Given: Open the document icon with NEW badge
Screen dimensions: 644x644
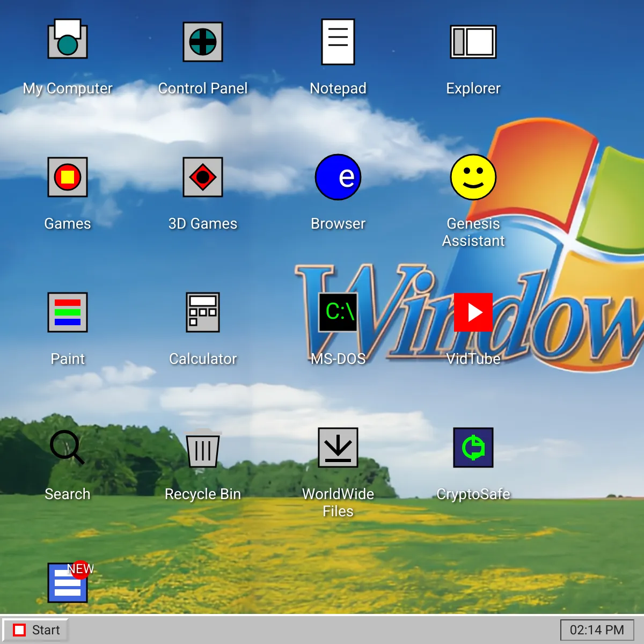Looking at the screenshot, I should point(68,583).
